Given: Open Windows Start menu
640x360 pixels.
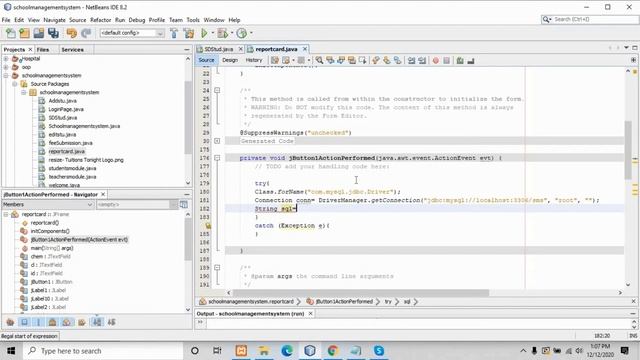Looking at the screenshot, I should (11, 351).
